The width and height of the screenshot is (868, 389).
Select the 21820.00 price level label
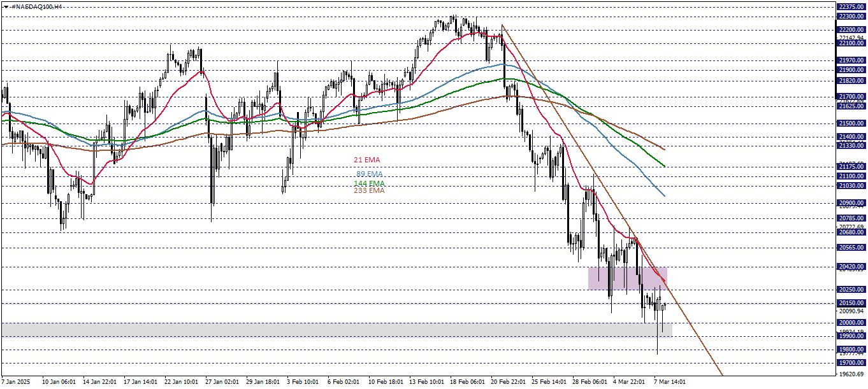(852, 81)
